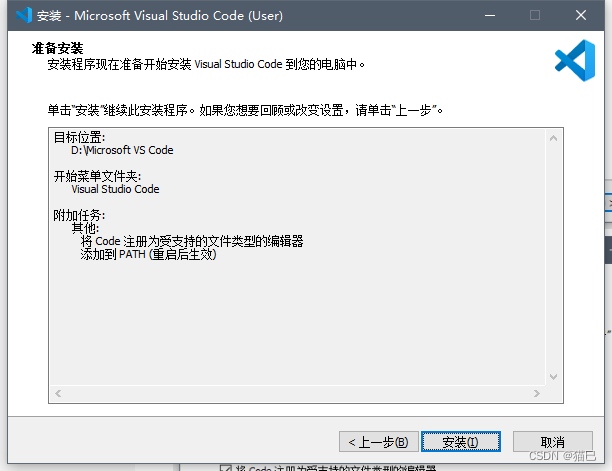Viewport: 612px width, 471px height.
Task: Click the maximize button in the title bar
Action: 535,15
